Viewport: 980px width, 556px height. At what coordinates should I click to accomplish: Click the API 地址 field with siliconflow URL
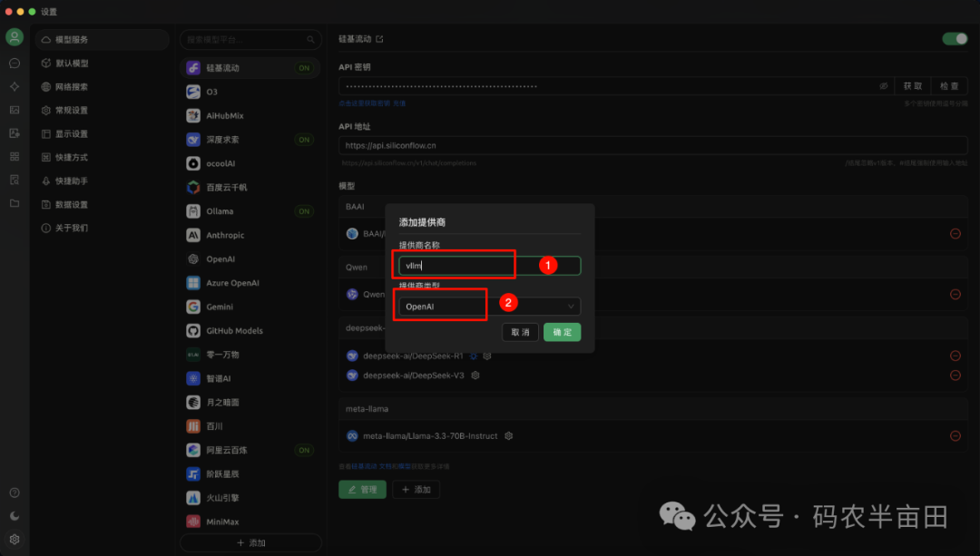coord(653,145)
